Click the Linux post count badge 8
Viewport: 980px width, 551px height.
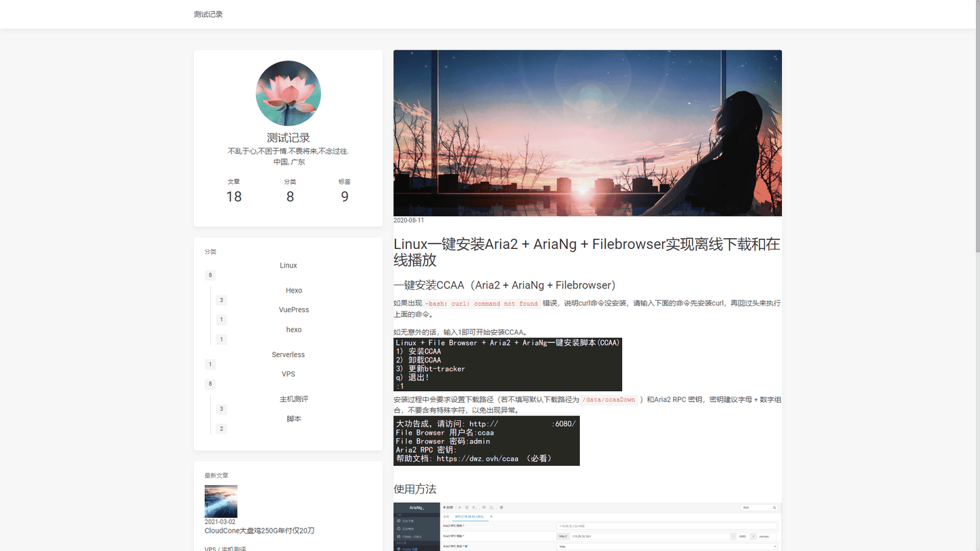click(210, 275)
